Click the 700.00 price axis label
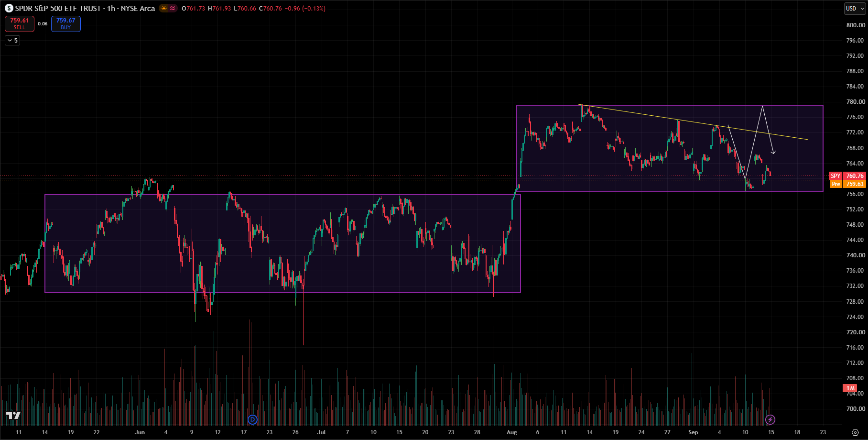This screenshot has width=868, height=440. pyautogui.click(x=856, y=409)
